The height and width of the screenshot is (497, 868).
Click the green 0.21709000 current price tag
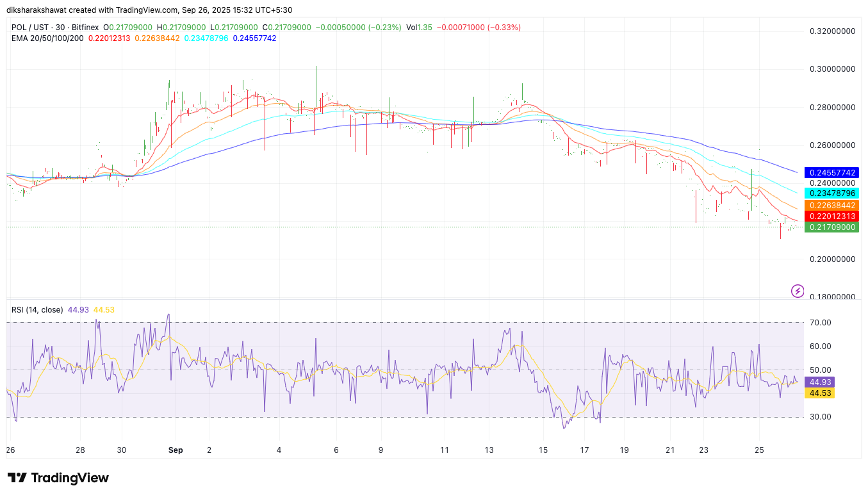click(833, 227)
